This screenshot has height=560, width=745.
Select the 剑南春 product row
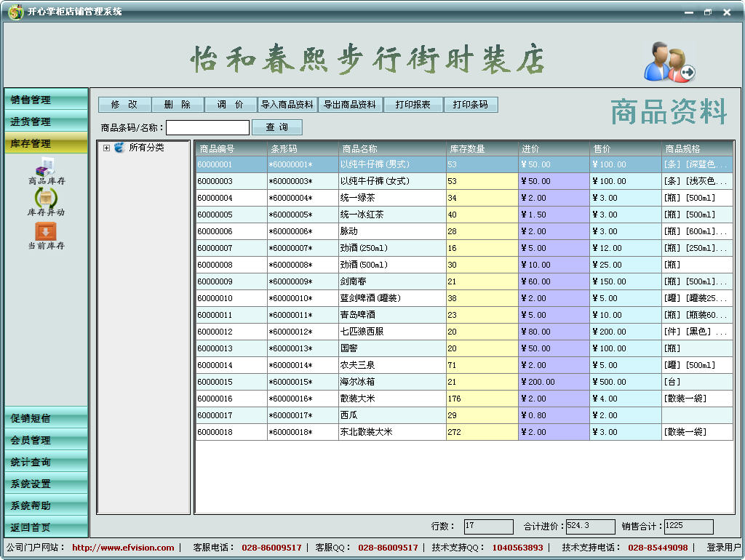click(x=464, y=281)
